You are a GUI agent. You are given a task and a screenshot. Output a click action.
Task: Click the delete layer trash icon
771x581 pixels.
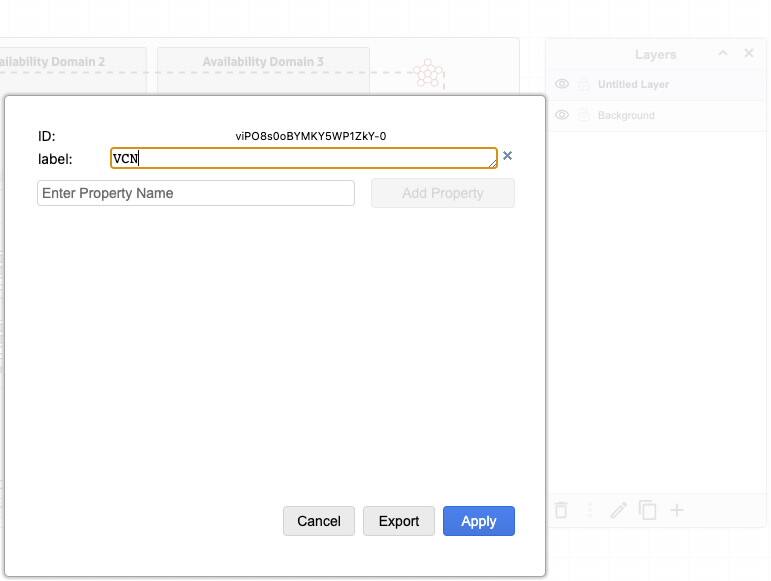click(561, 511)
